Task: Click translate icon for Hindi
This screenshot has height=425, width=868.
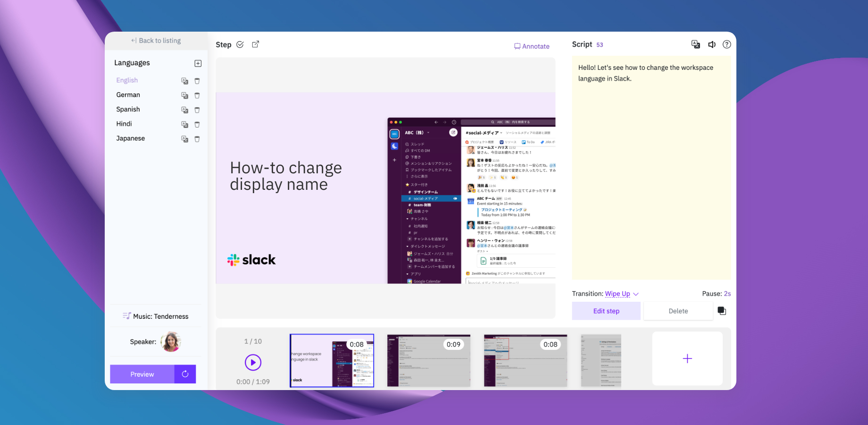Action: pos(185,125)
